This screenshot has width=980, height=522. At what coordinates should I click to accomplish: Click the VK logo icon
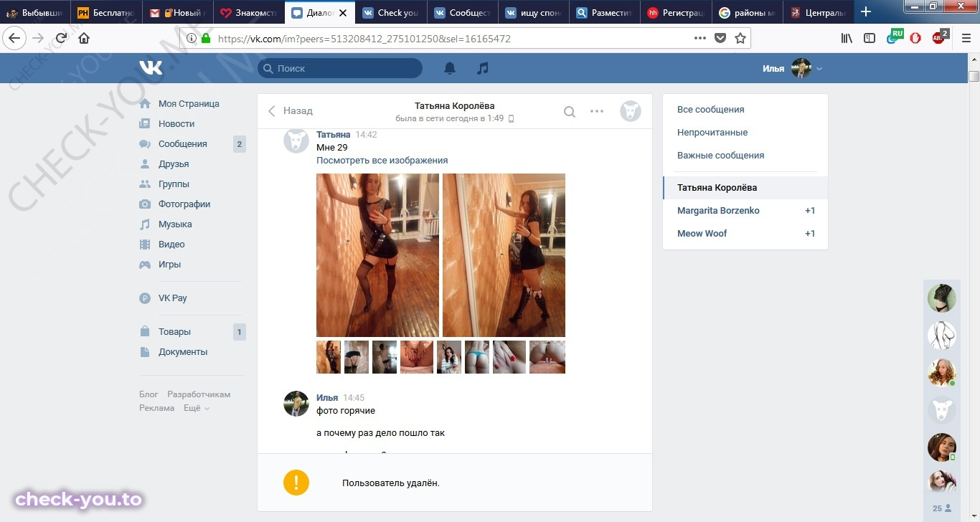coord(151,68)
